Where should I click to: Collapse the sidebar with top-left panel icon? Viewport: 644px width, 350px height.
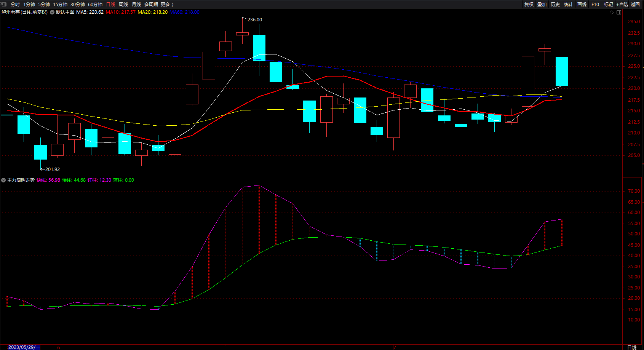tap(4, 4)
